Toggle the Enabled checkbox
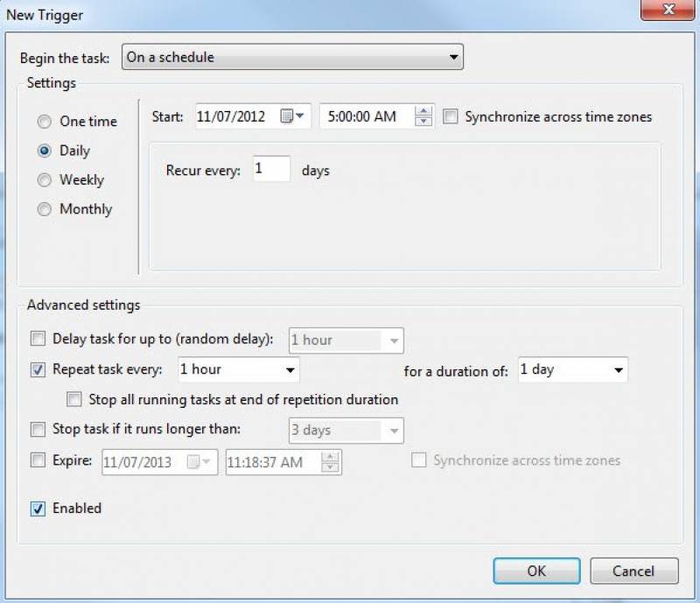Screen dimensions: 700x603 click(38, 508)
